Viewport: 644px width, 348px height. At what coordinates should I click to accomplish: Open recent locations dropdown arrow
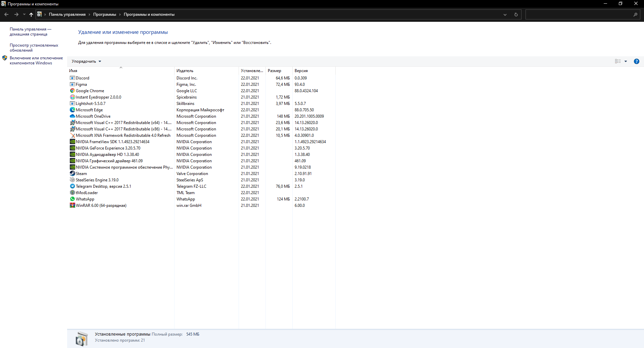tap(24, 14)
